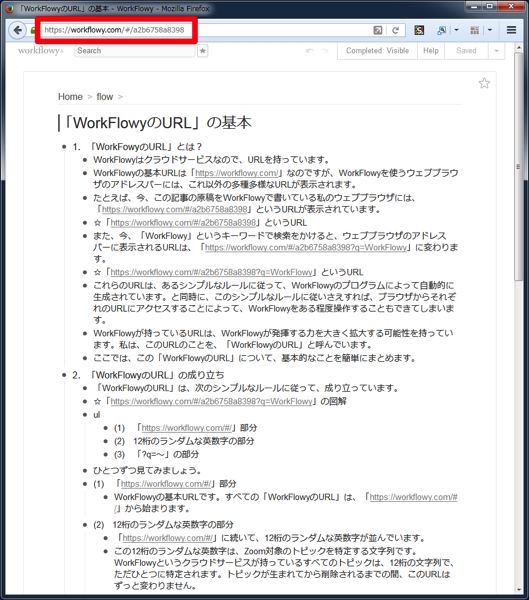Click the Saved button
This screenshot has width=529, height=600.
tap(466, 51)
